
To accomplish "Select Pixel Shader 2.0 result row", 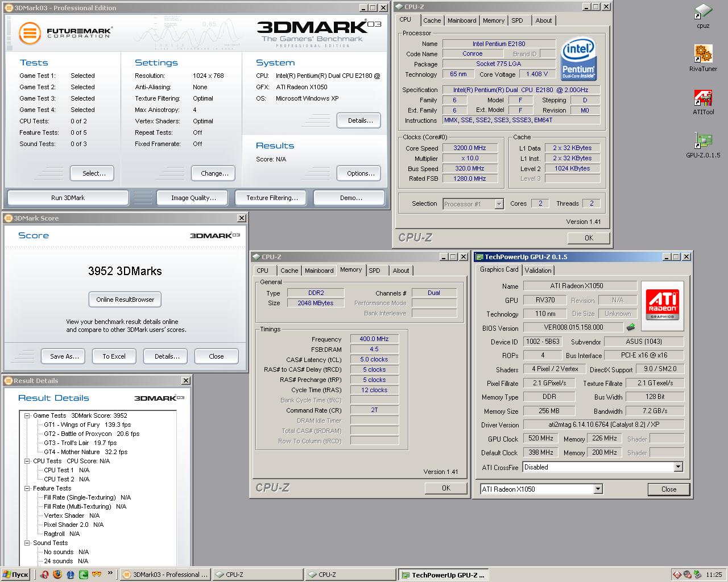I will coord(73,525).
